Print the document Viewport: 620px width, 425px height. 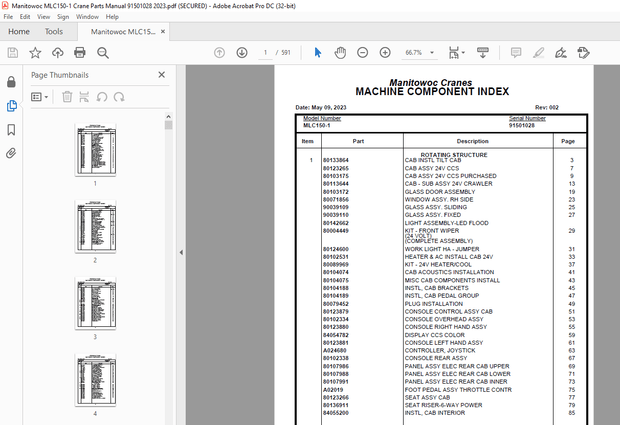(x=80, y=53)
